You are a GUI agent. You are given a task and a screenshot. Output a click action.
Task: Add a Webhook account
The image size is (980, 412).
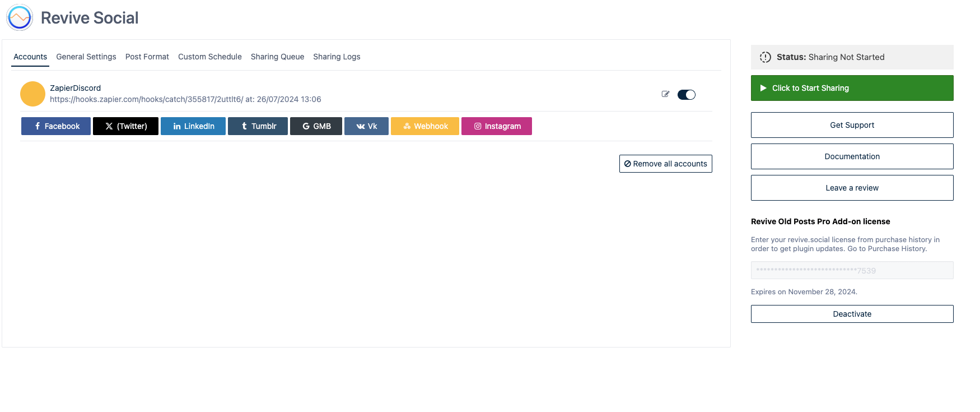[425, 126]
